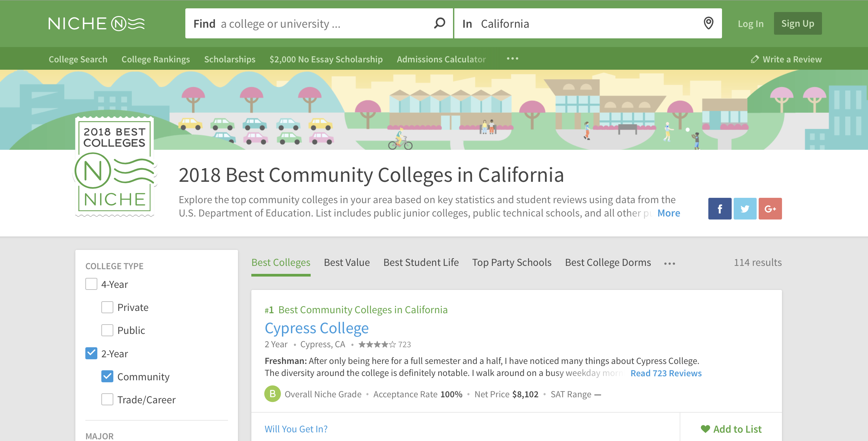868x441 pixels.
Task: Check the 4-Year college type box
Action: click(x=91, y=284)
